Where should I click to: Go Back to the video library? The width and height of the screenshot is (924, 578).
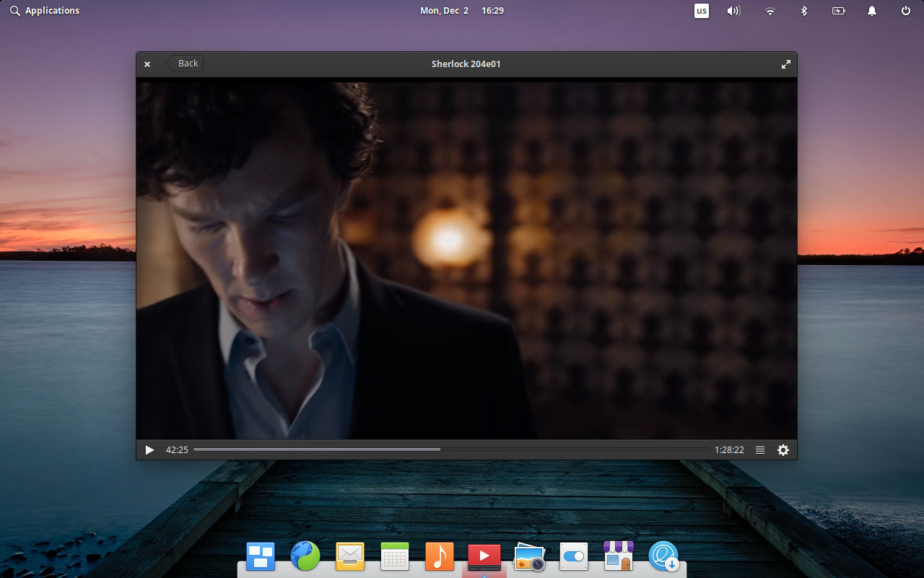[186, 64]
